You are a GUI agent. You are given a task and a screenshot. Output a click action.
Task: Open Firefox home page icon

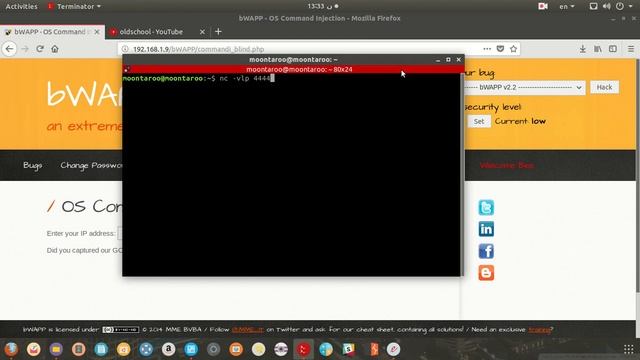click(55, 49)
